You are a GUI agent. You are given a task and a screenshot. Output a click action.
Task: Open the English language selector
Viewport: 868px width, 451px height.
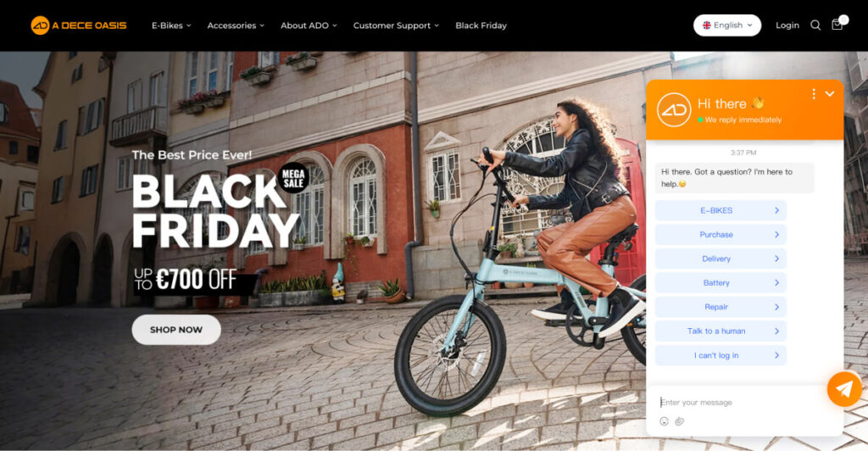coord(726,25)
